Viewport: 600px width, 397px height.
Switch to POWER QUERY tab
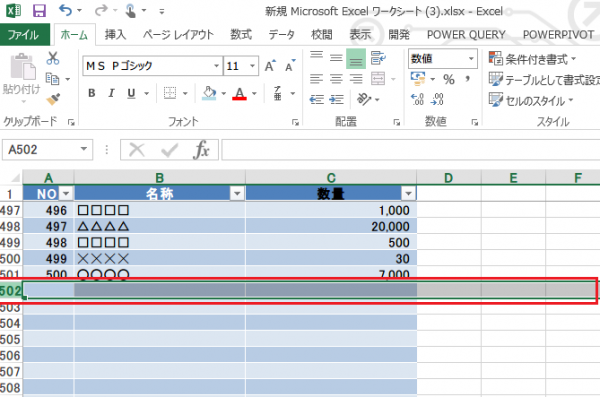click(x=466, y=35)
